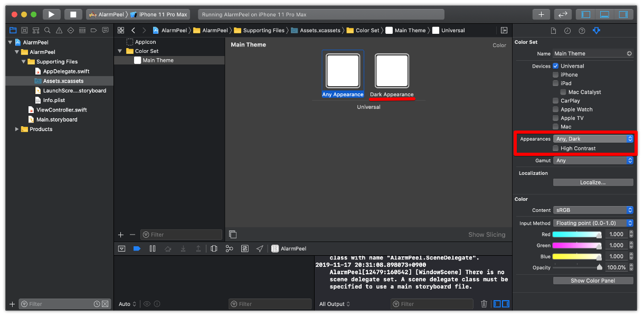This screenshot has width=644, height=316.
Task: Enable the iPad device checkbox
Action: pos(555,83)
